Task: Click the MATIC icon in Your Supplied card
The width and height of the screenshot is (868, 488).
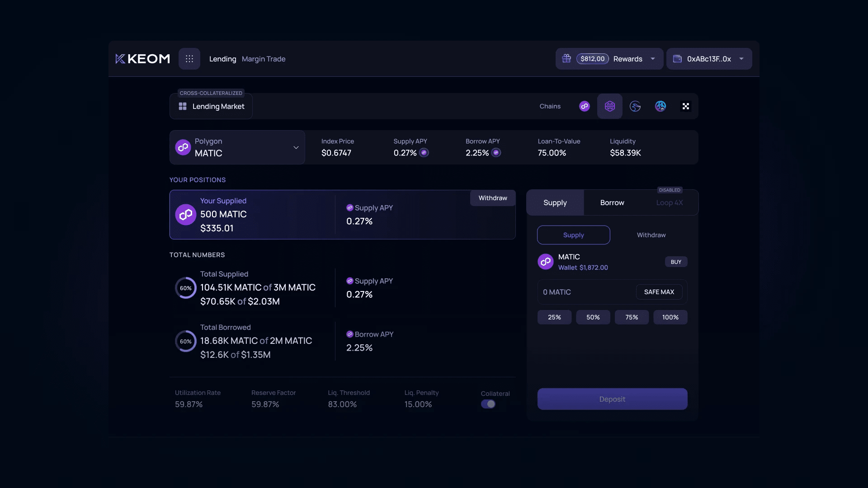Action: click(186, 215)
